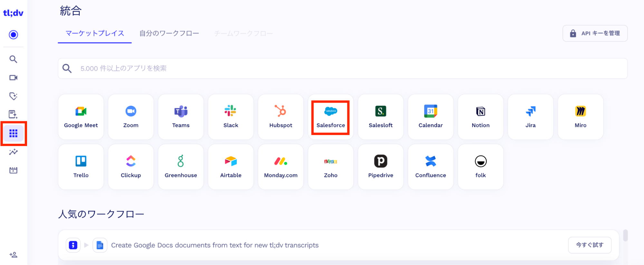Viewport: 644px width, 265px height.
Task: Open the video camera meetings icon
Action: pos(13,78)
